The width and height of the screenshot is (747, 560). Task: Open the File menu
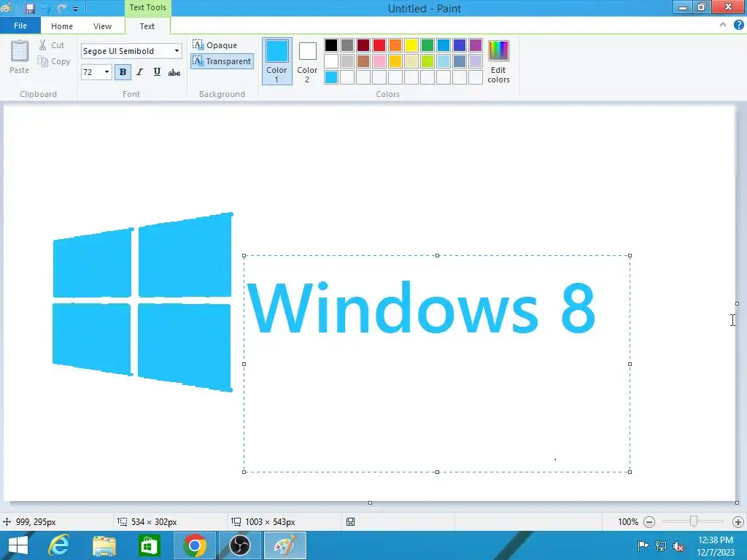20,26
